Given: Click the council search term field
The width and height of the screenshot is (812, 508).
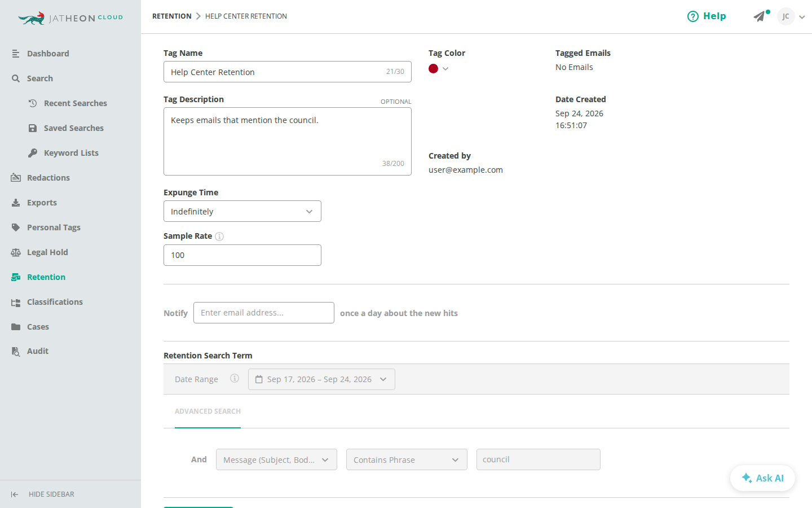Looking at the screenshot, I should (x=539, y=459).
